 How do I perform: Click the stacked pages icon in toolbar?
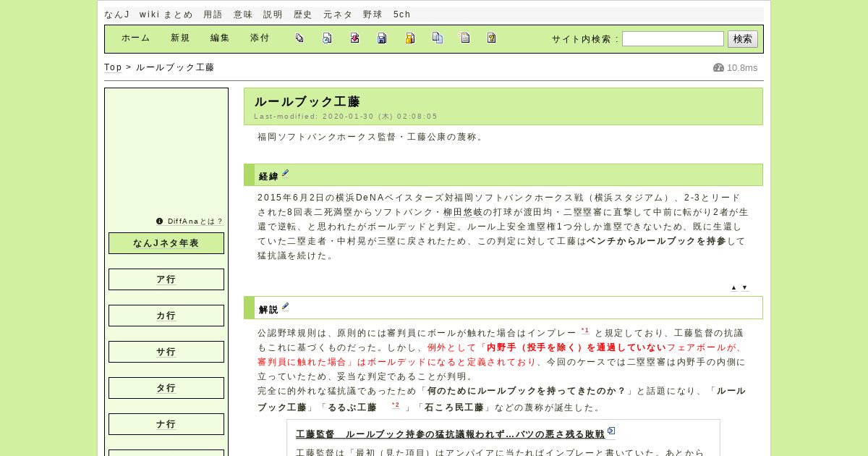pyautogui.click(x=299, y=38)
